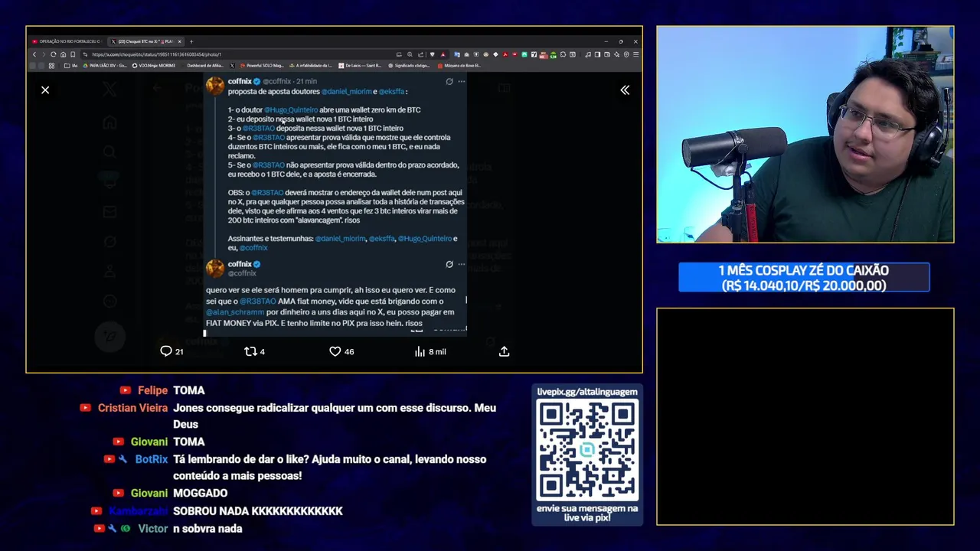
Task: Open the Y extension icon
Action: pos(534,54)
